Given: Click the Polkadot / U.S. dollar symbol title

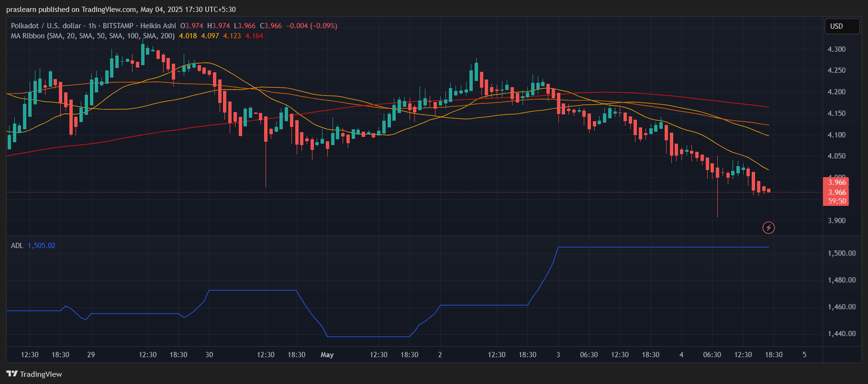Looking at the screenshot, I should point(46,26).
